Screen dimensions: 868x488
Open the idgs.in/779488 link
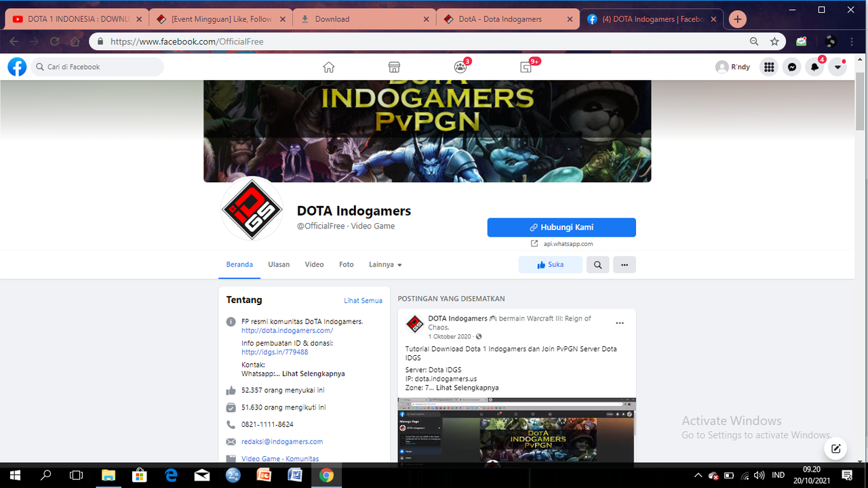[x=275, y=352]
